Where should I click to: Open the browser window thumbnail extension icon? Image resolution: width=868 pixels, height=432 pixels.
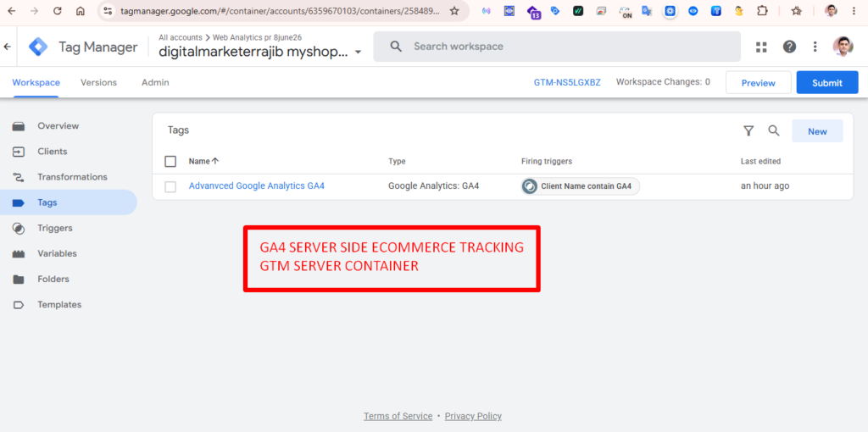[x=601, y=10]
